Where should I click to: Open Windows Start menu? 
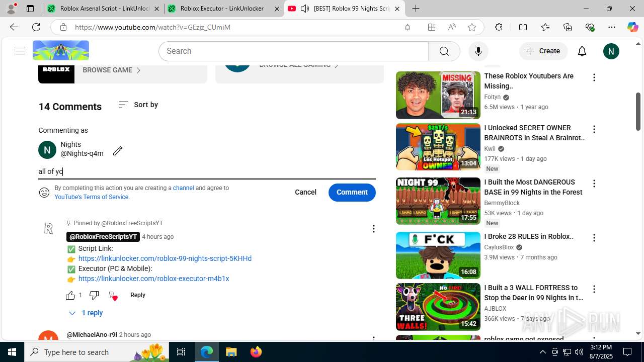[12, 352]
